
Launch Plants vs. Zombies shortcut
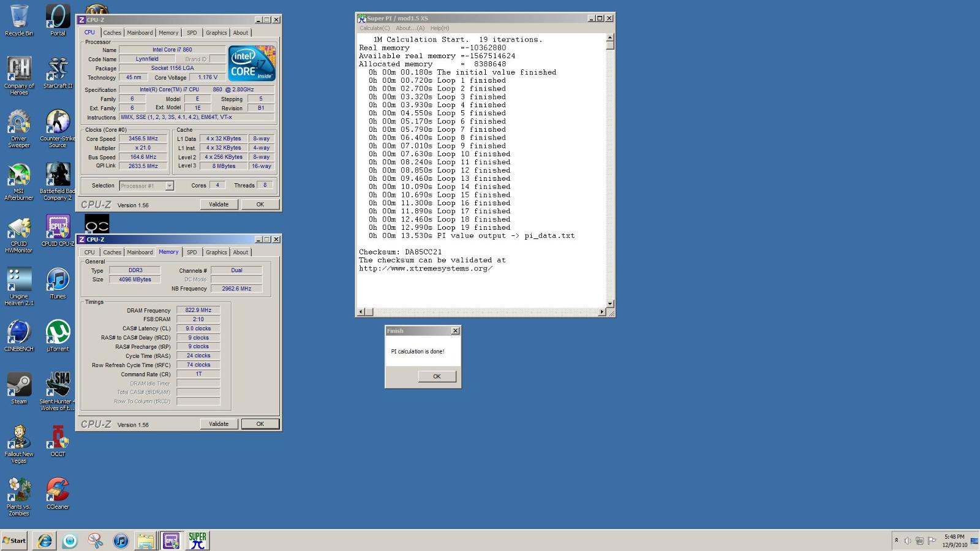point(19,497)
